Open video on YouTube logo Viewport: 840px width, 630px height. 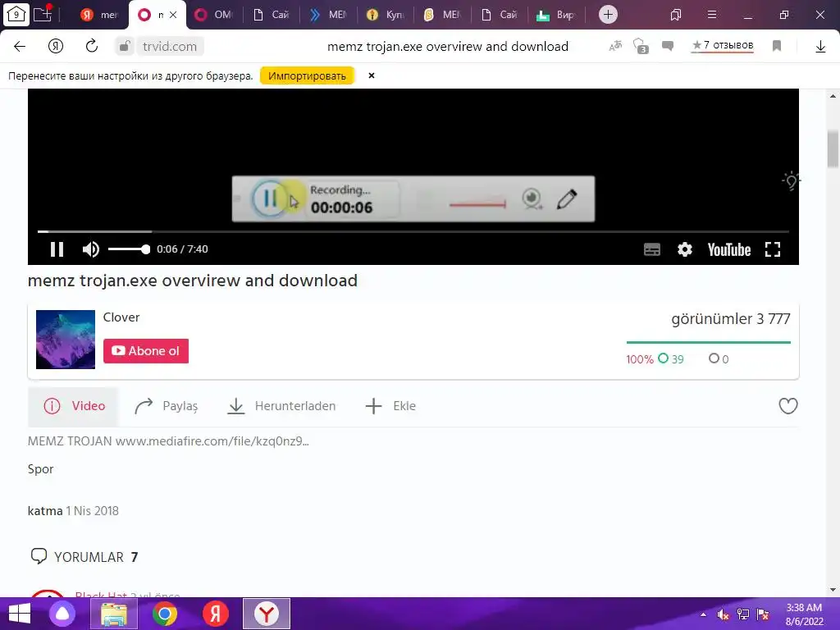(729, 249)
